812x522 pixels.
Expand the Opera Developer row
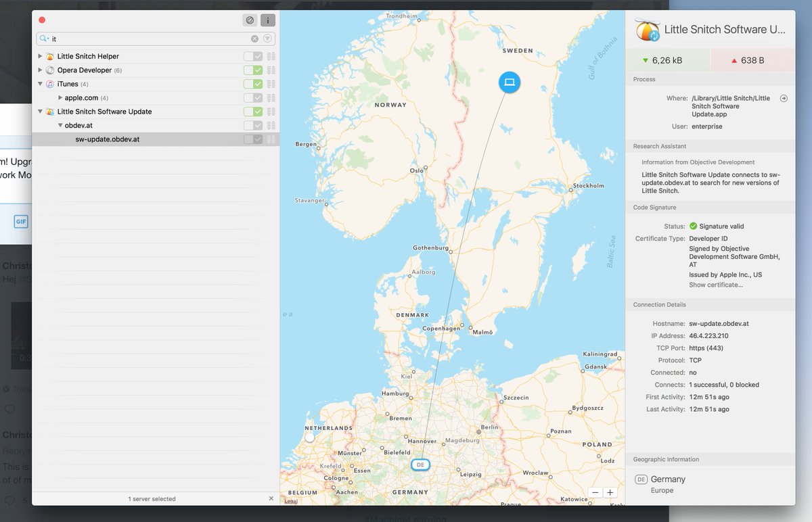coord(40,70)
